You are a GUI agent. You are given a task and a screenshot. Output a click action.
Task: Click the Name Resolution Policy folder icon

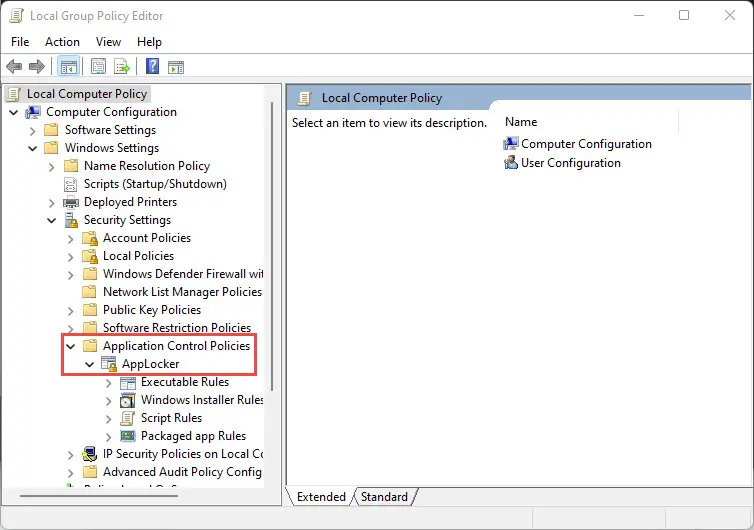[x=71, y=166]
